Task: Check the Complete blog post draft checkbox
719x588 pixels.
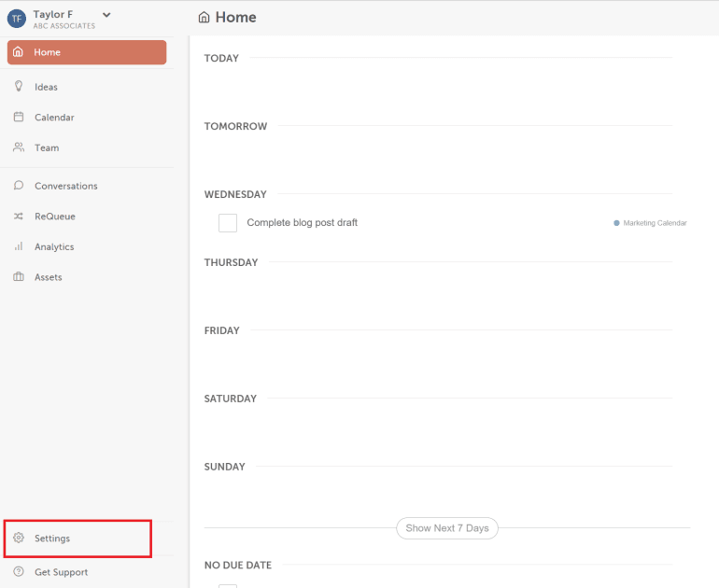Action: (x=228, y=223)
